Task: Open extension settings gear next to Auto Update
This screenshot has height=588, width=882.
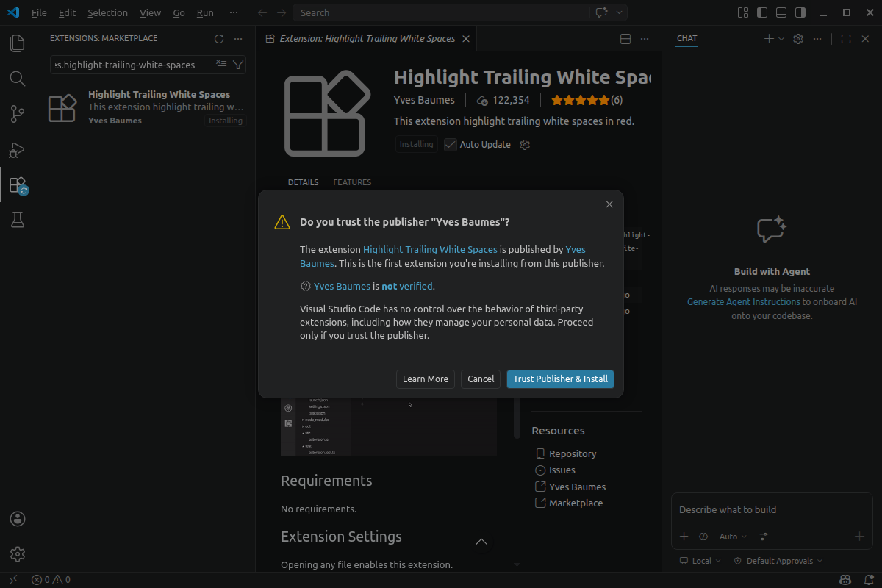Action: (x=525, y=145)
